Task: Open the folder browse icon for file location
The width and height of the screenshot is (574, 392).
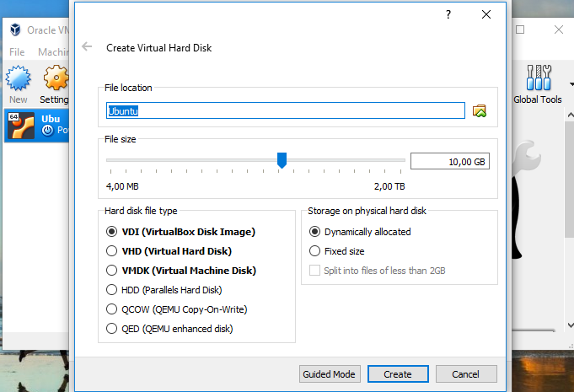Action: (x=480, y=110)
